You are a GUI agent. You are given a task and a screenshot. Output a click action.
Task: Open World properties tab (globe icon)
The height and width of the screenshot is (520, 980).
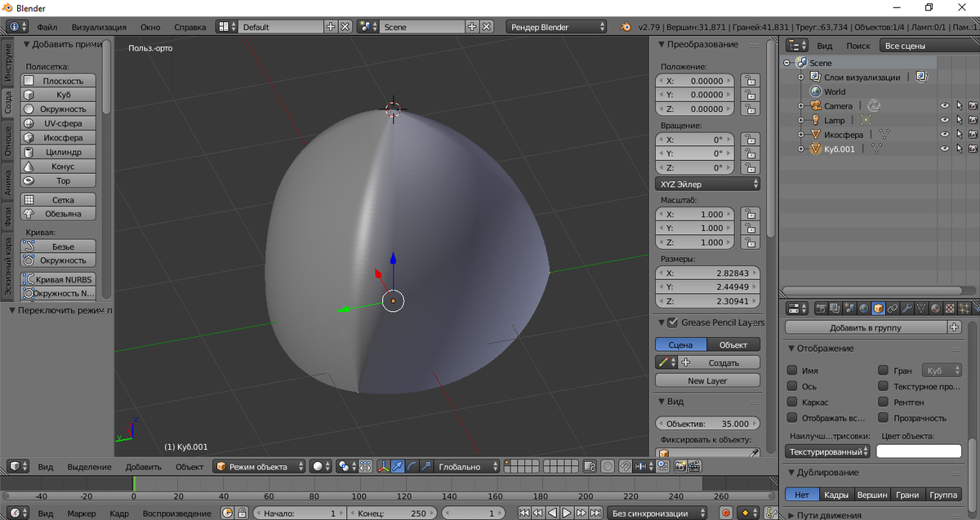(x=864, y=309)
